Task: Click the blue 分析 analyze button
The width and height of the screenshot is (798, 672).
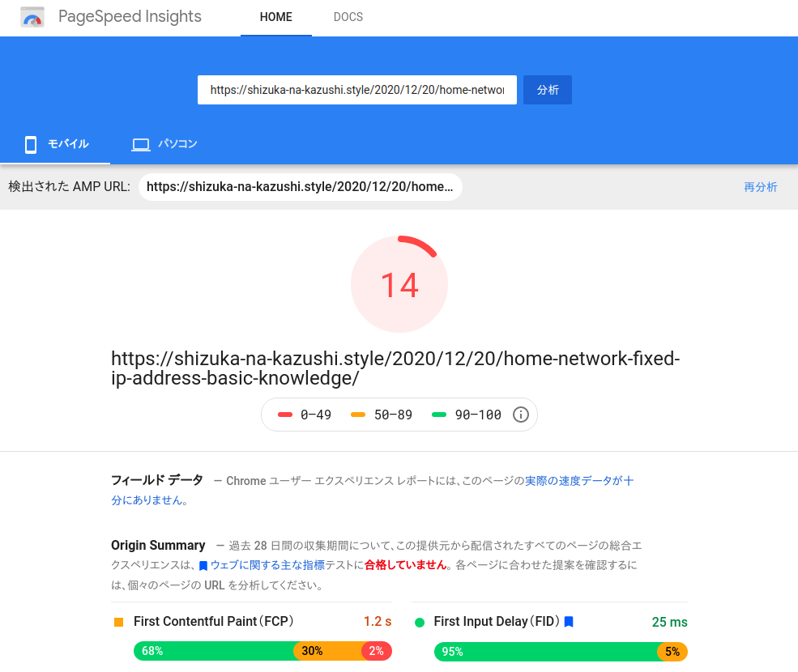Action: click(x=548, y=90)
